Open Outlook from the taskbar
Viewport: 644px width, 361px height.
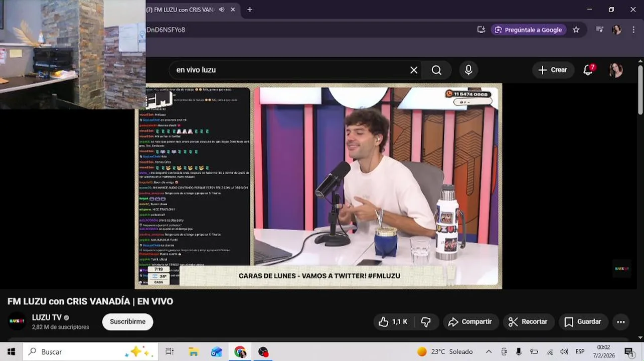pyautogui.click(x=216, y=351)
